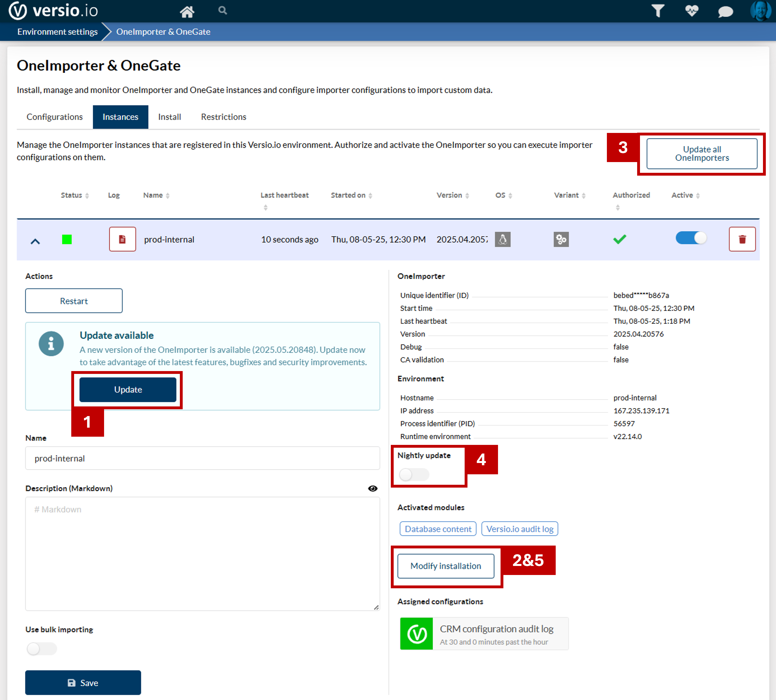This screenshot has height=700, width=776.
Task: Click the Name input field
Action: pos(203,458)
